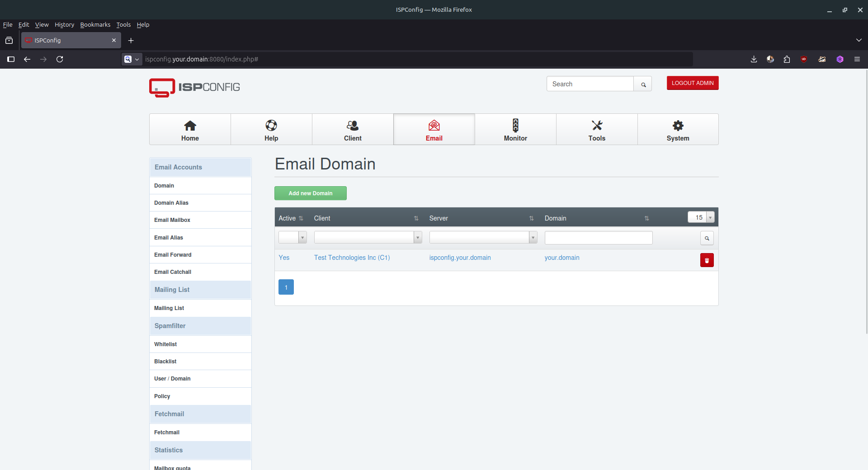Open the System gear module
The height and width of the screenshot is (470, 868).
pos(678,129)
